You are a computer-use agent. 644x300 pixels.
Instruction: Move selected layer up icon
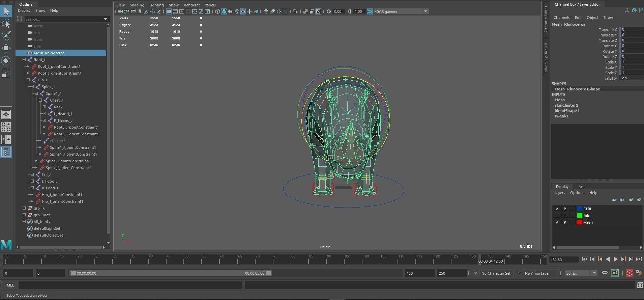(614, 200)
